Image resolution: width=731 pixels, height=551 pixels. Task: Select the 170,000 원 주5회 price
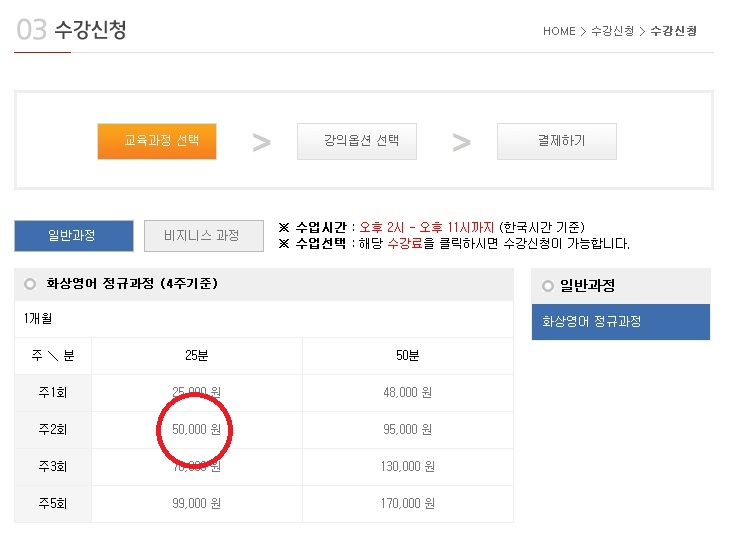pyautogui.click(x=407, y=504)
